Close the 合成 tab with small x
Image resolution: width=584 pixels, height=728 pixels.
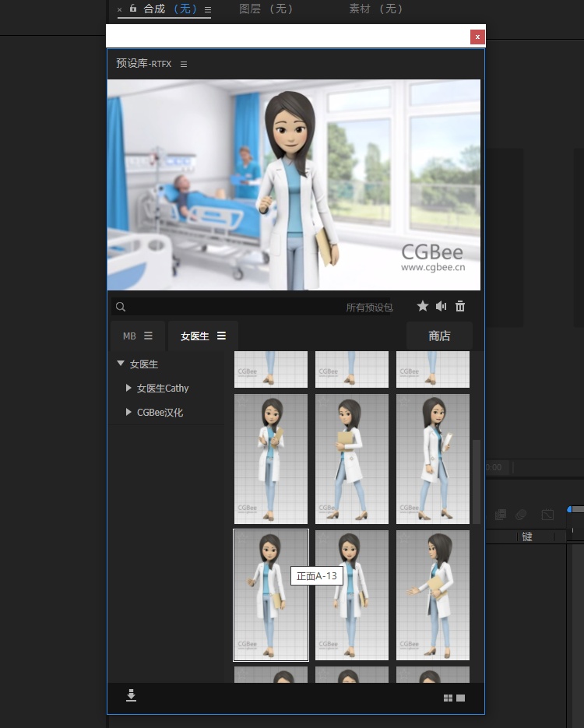click(120, 9)
